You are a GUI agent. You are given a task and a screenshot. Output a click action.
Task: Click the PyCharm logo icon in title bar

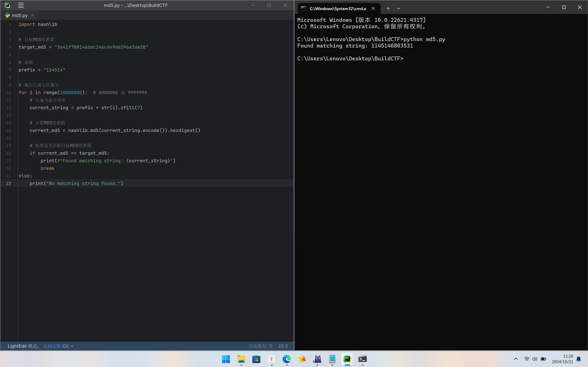pyautogui.click(x=7, y=5)
